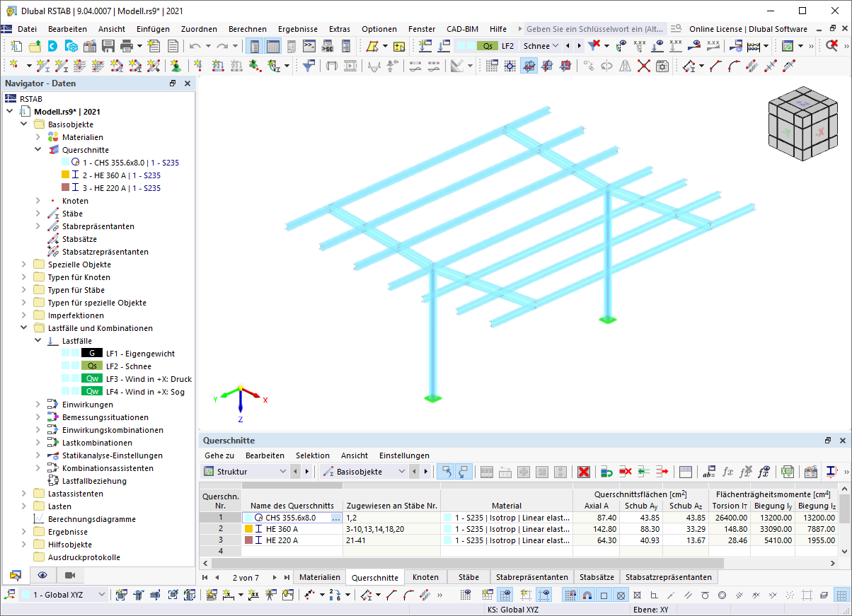Click the last table page arrow
The height and width of the screenshot is (616, 852).
pyautogui.click(x=287, y=577)
